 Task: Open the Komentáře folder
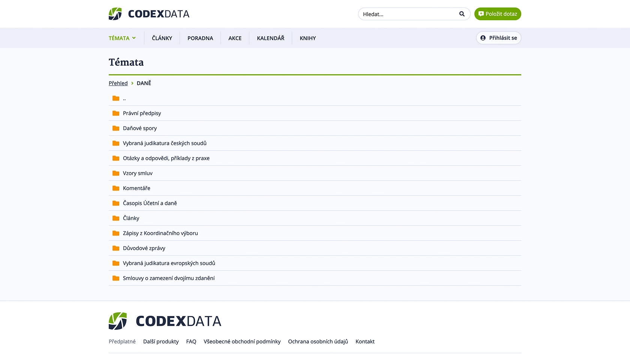pos(136,188)
